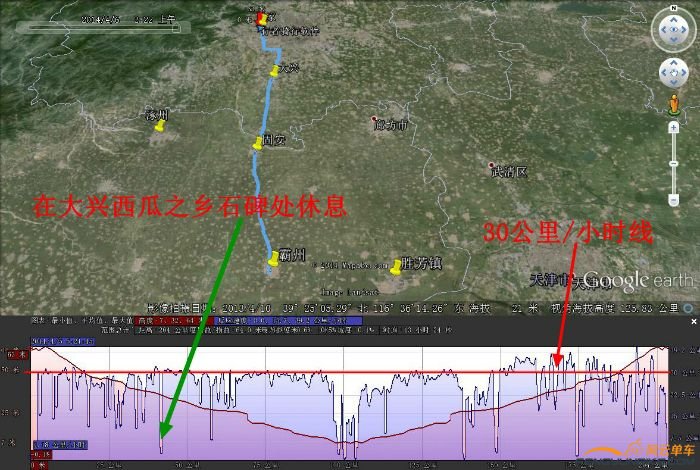Select the yellow pushpin at 固安

tap(258, 144)
